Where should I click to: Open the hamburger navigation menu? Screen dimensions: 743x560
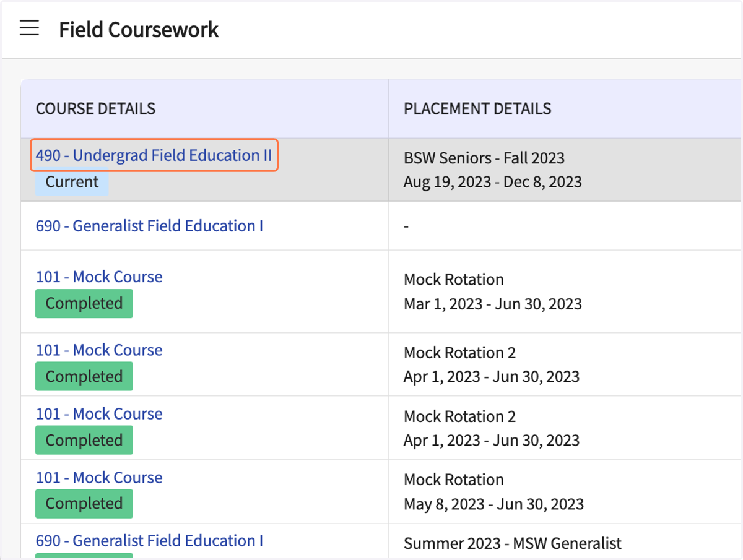point(29,28)
